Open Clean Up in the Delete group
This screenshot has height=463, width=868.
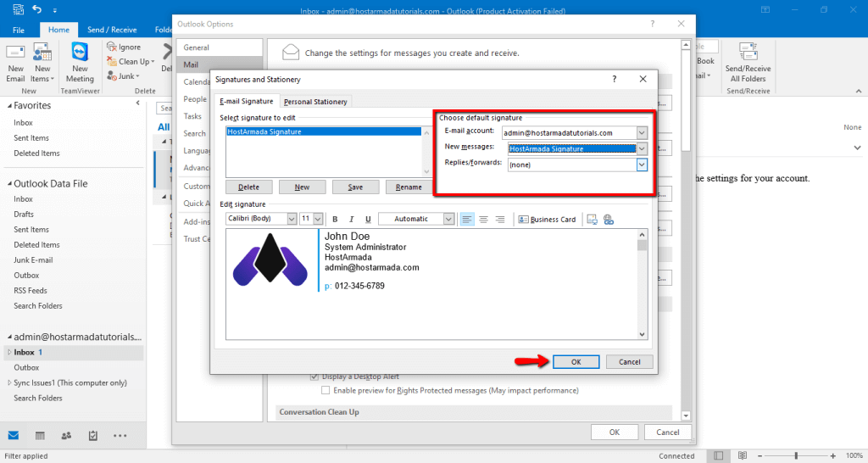131,61
